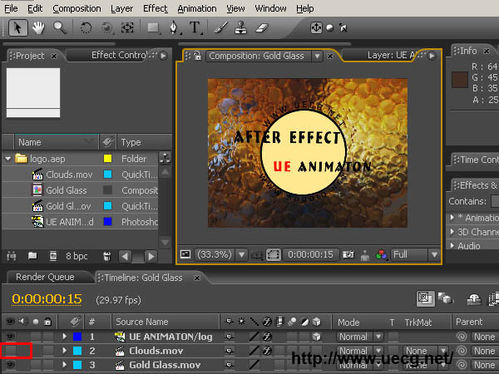The width and height of the screenshot is (499, 374).
Task: Open the 33.3% magnification dropdown
Action: click(242, 255)
